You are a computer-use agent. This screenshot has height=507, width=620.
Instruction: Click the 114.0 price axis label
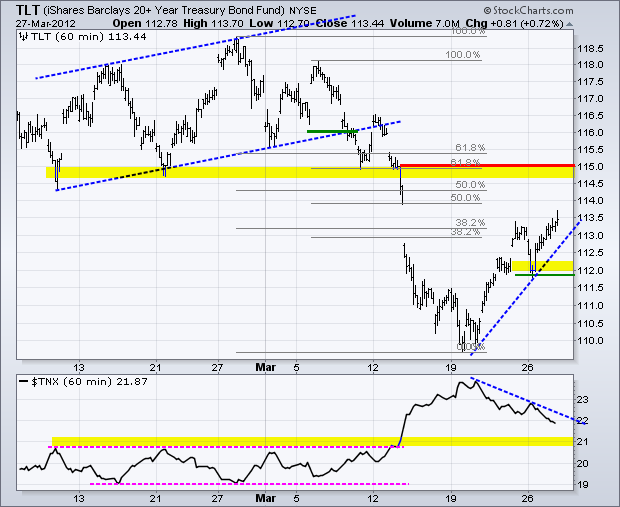click(590, 201)
